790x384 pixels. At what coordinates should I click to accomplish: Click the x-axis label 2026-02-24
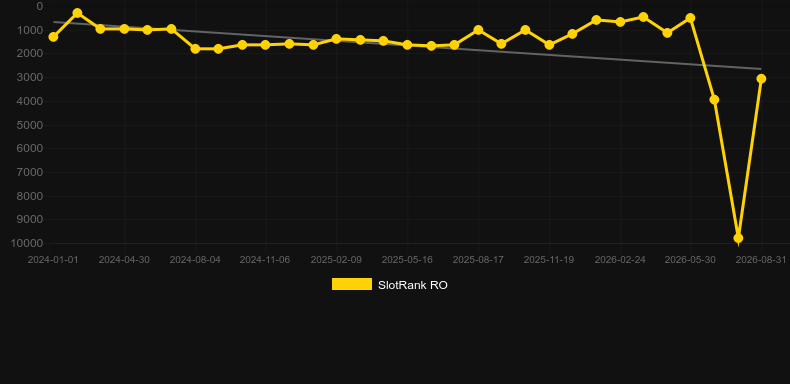click(x=620, y=260)
